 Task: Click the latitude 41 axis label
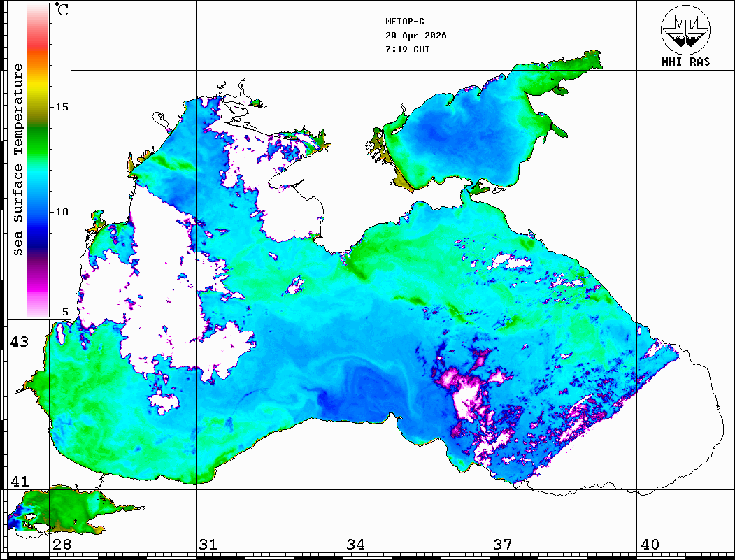coord(19,481)
